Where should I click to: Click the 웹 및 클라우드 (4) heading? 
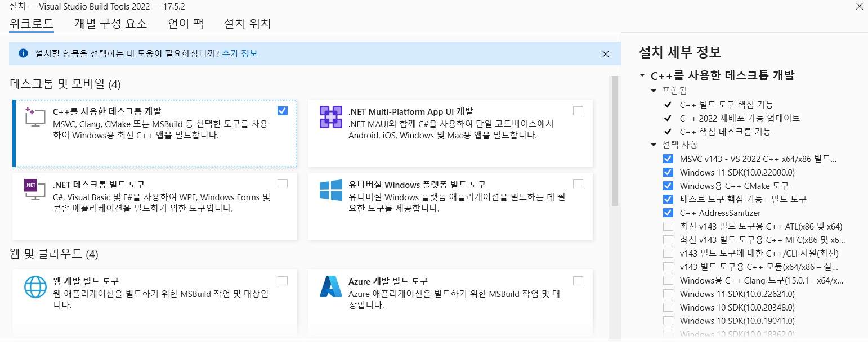[54, 254]
